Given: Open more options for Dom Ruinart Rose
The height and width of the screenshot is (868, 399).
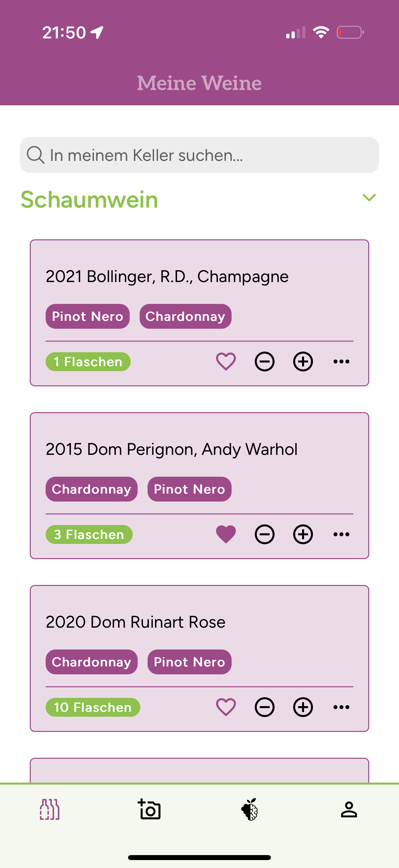Looking at the screenshot, I should (x=341, y=707).
